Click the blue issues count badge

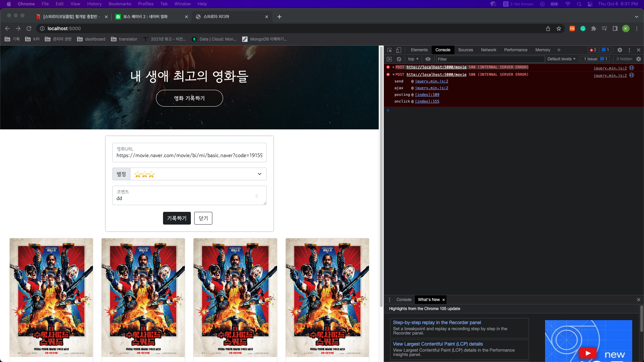605,50
